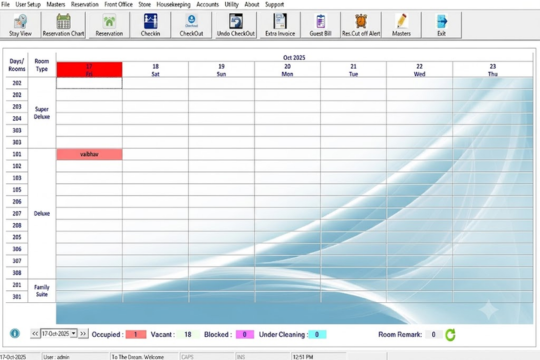
Task: Open the Utility menu
Action: [x=231, y=4]
